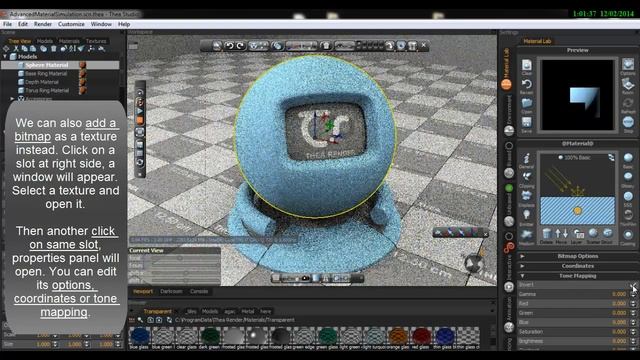The width and height of the screenshot is (640, 360).
Task: Click the Revert icon in Preview panel
Action: (527, 84)
